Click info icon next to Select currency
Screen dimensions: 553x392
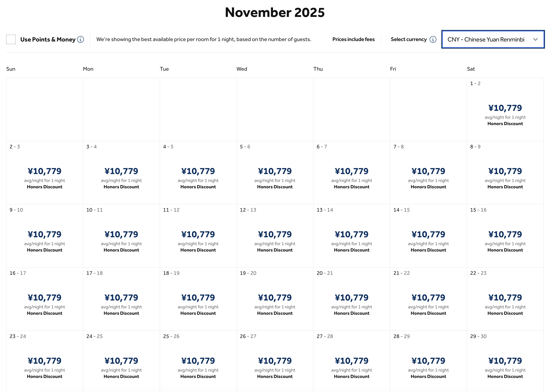[x=433, y=39]
